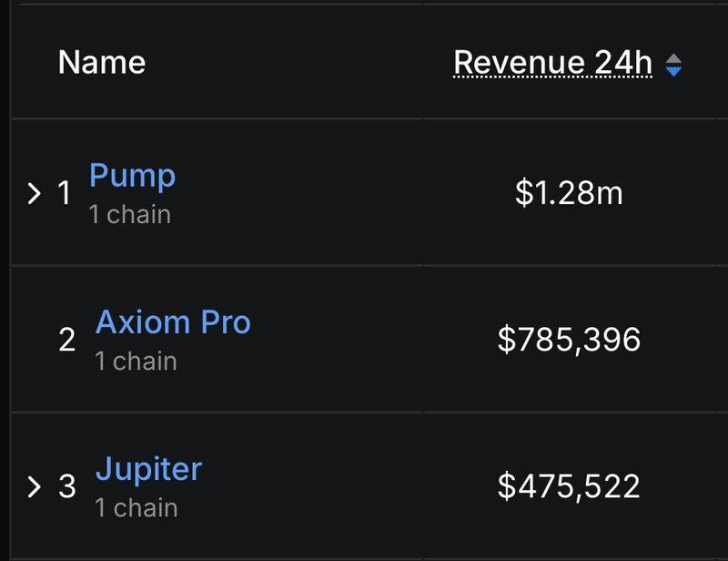The image size is (728, 561).
Task: Click rank number 2 beside Axiom Pro
Action: tap(66, 341)
